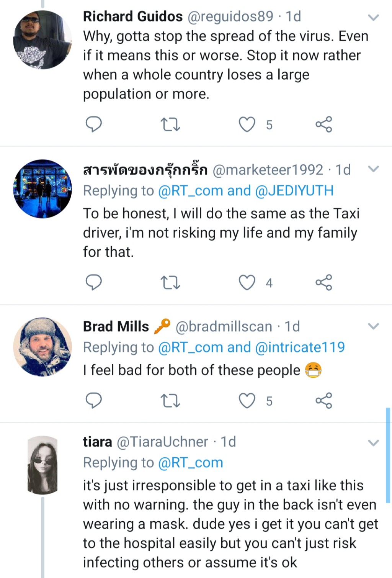Like Richard Guidos' tweet
Screen dimensions: 392x578
click(x=247, y=124)
